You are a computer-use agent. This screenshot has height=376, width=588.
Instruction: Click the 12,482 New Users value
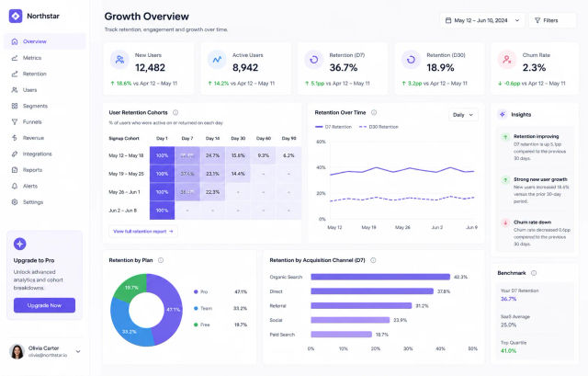coord(150,67)
